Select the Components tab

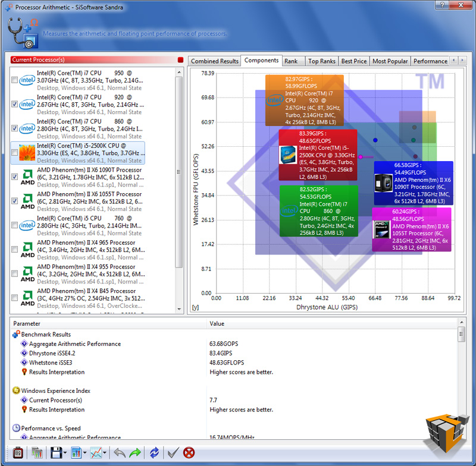[261, 61]
